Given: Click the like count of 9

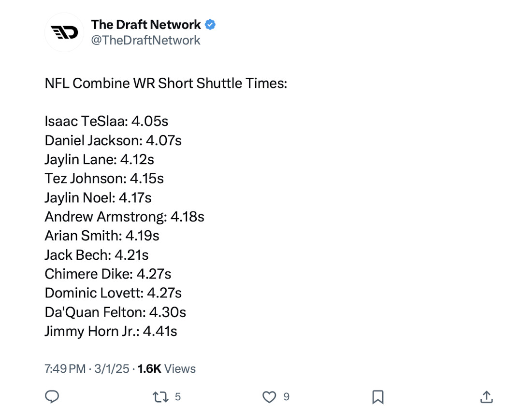Looking at the screenshot, I should tap(287, 397).
